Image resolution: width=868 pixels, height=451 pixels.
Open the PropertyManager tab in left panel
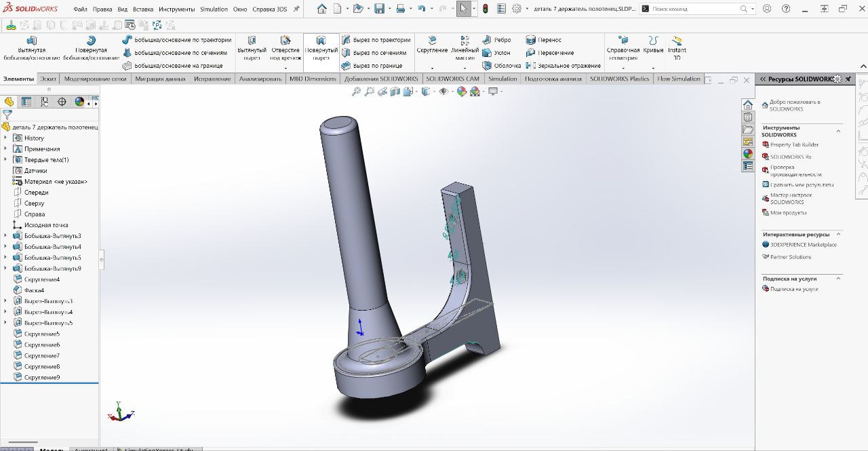(26, 102)
